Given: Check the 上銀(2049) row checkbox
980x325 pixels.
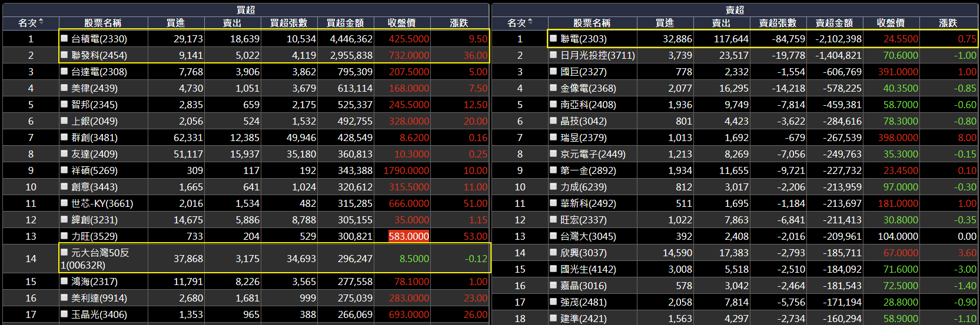Looking at the screenshot, I should coord(65,120).
